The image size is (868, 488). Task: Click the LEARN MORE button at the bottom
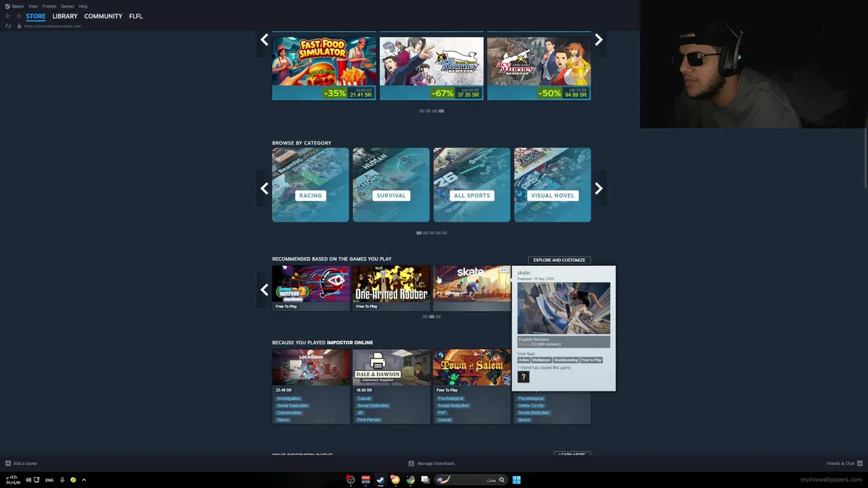tap(572, 454)
